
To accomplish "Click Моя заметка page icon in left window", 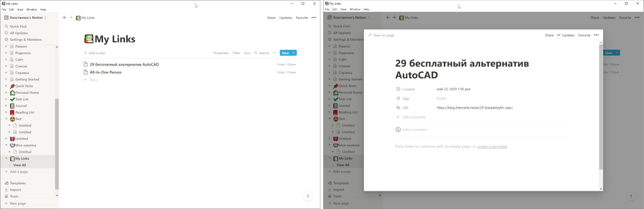I will pyautogui.click(x=12, y=145).
